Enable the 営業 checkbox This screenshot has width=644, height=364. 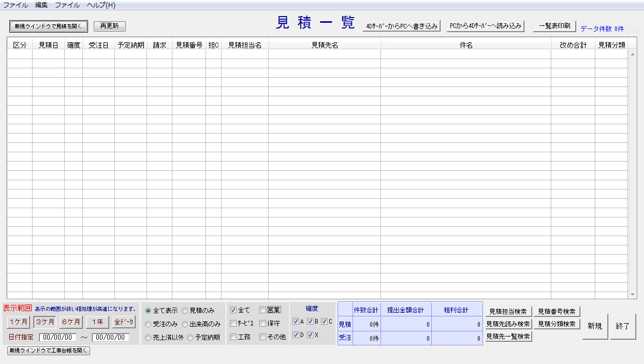[x=262, y=310]
